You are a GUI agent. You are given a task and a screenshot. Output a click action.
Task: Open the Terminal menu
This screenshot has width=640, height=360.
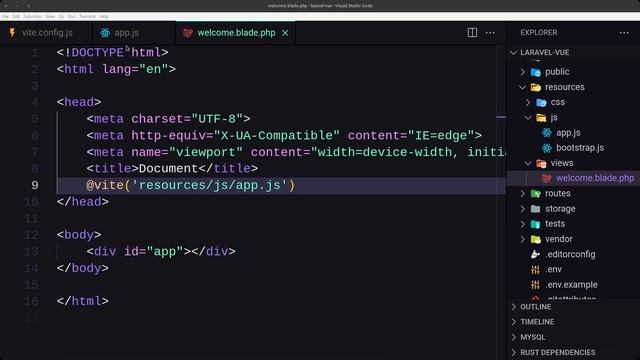click(87, 17)
